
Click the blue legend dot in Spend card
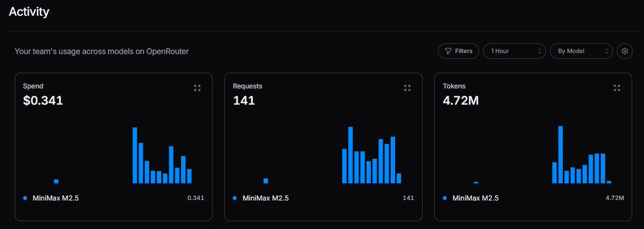coord(25,198)
